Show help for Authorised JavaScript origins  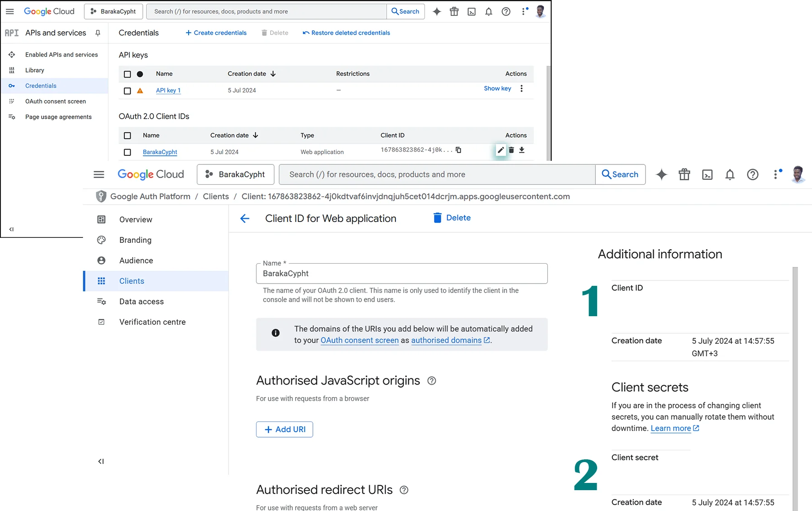(x=432, y=381)
